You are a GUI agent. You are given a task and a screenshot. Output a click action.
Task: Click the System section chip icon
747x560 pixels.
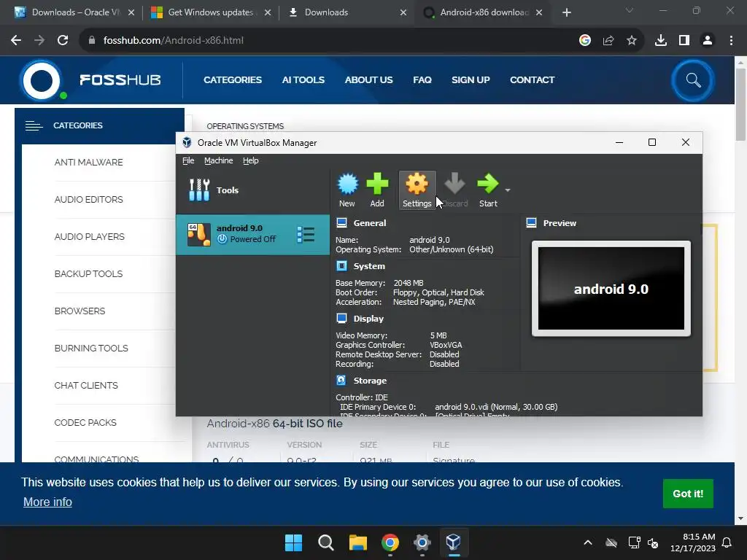[341, 265]
